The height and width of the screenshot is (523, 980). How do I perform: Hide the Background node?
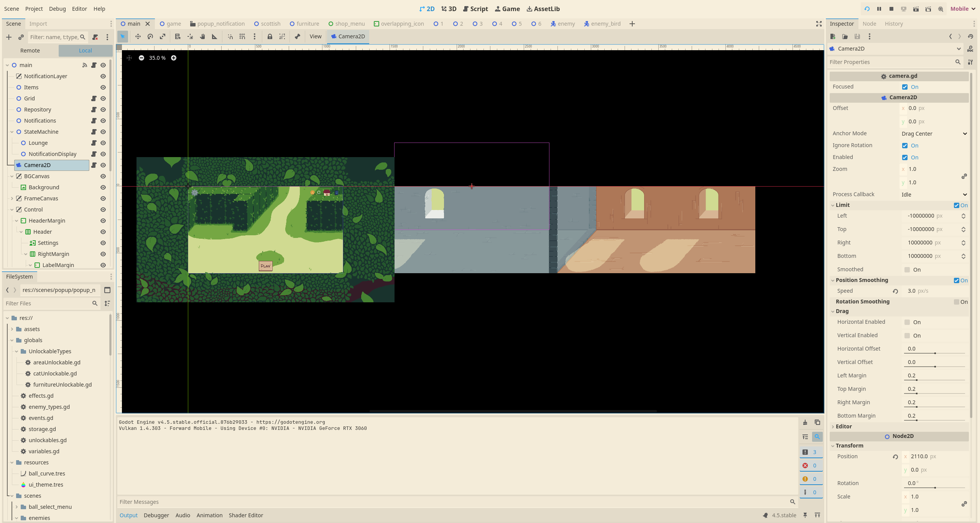coord(103,187)
